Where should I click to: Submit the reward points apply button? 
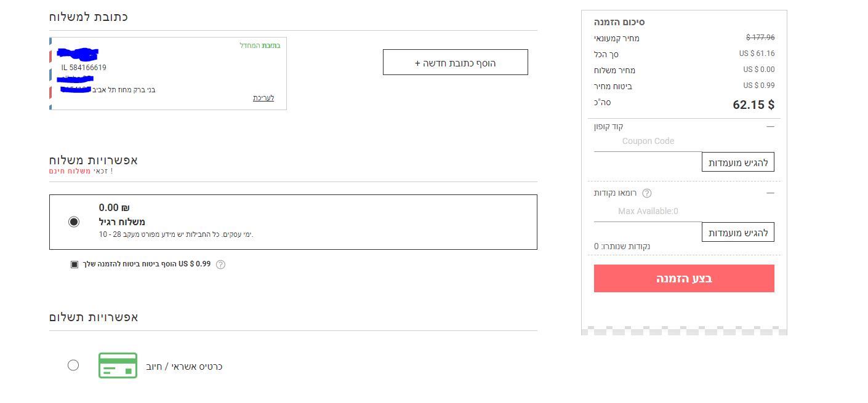pos(737,233)
